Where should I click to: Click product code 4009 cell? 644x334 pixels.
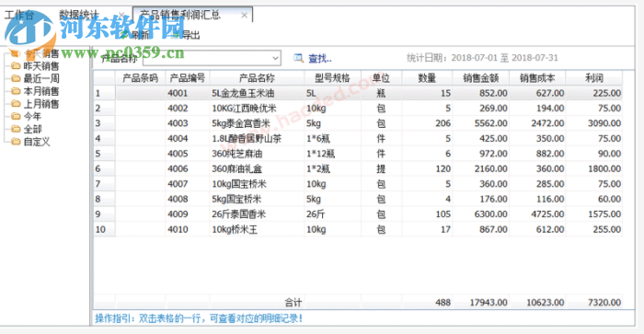[188, 214]
